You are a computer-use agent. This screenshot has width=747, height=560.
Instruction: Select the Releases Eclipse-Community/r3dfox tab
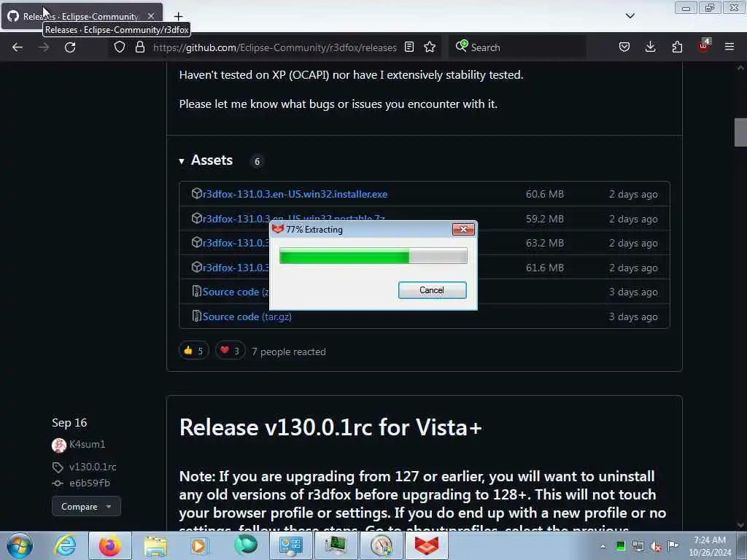tap(82, 16)
